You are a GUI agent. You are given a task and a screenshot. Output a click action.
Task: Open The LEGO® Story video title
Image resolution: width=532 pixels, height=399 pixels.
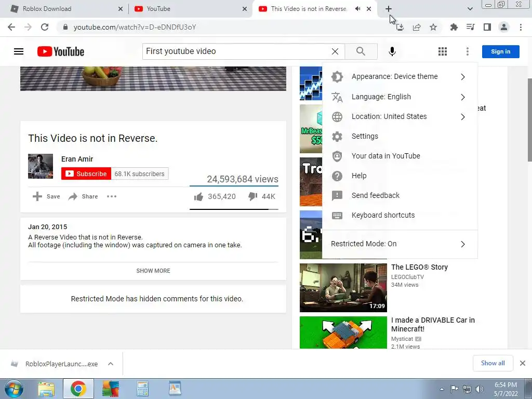[419, 267]
